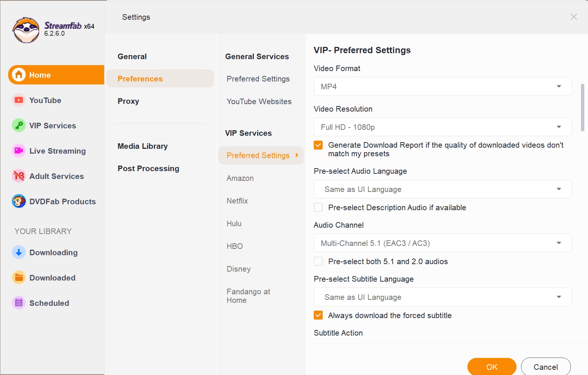Open Disney service settings
Screen dimensions: 588x375
click(x=239, y=269)
